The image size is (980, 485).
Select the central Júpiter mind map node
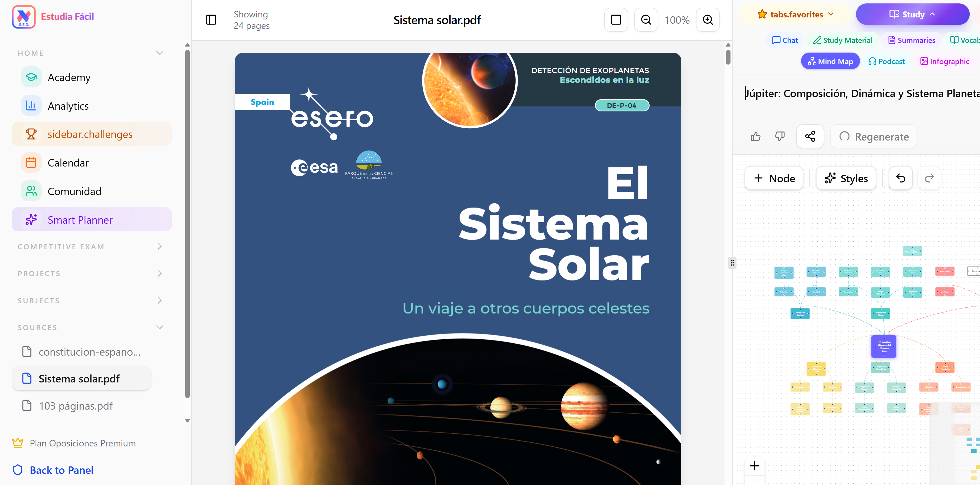(884, 346)
